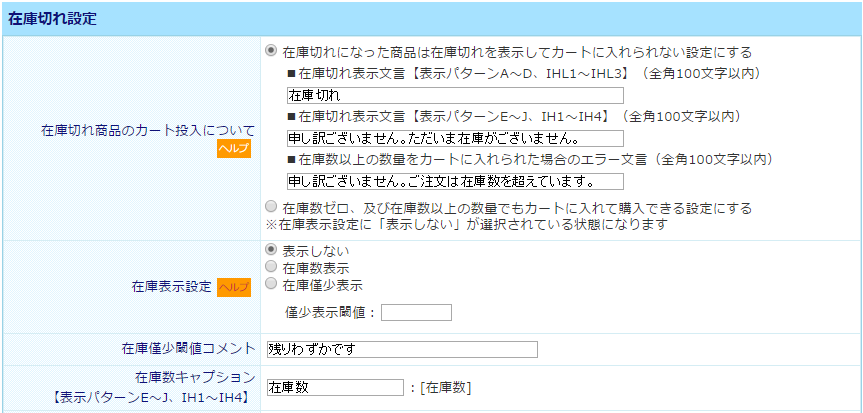863x413 pixels.
Task: Click the 在庫表示設定 label
Action: (171, 287)
